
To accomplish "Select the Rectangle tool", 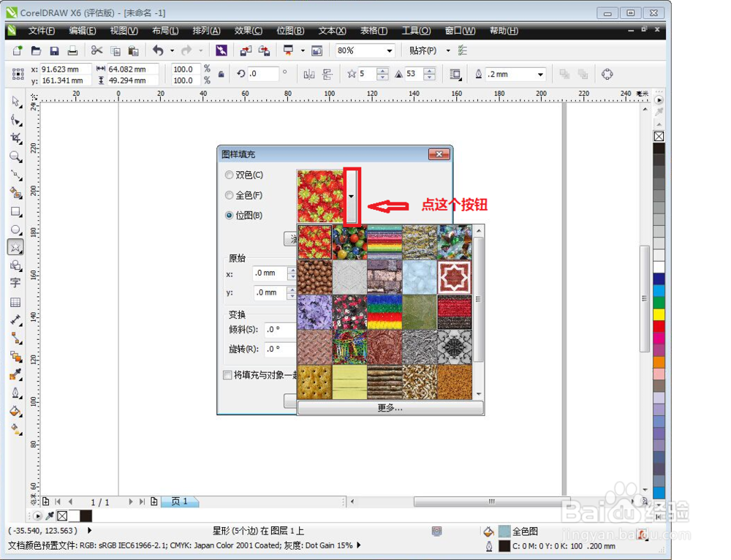I will [16, 212].
